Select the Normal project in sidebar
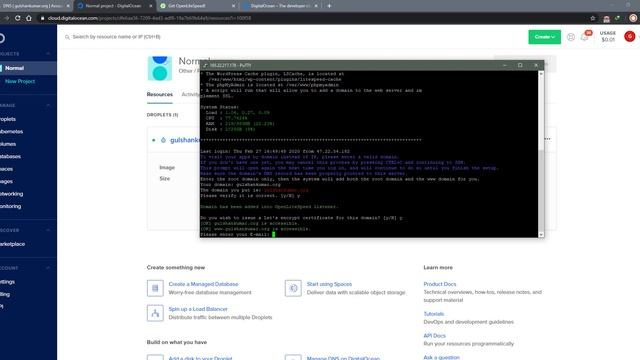Viewport: 640px width, 360px height. [x=28, y=68]
